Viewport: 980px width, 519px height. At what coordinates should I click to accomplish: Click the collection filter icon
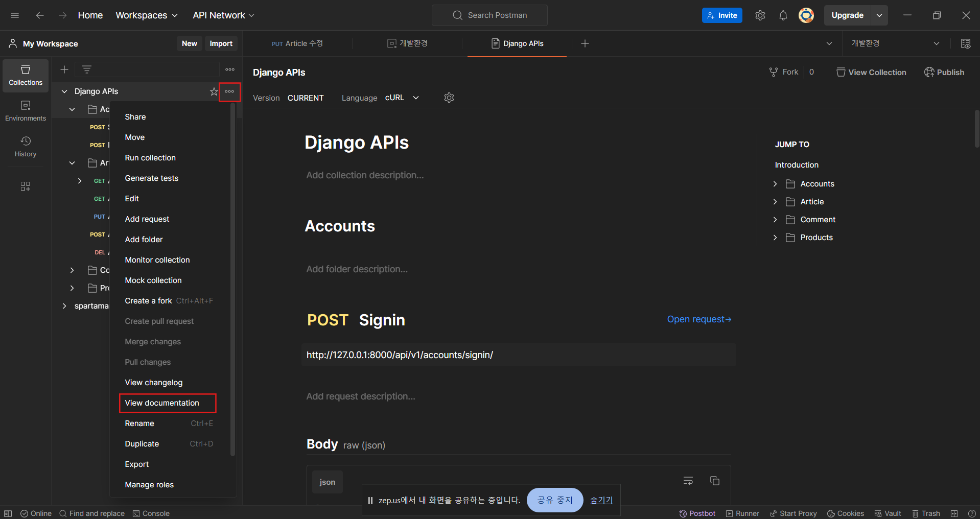87,69
